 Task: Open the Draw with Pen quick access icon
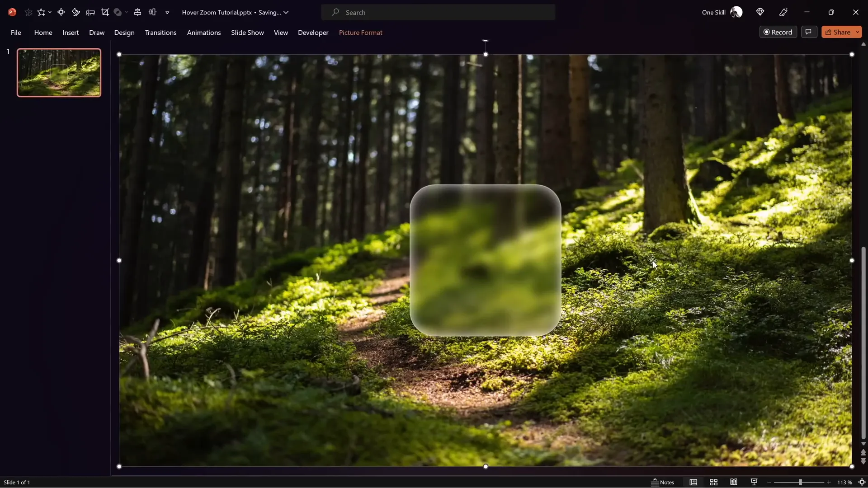[76, 12]
